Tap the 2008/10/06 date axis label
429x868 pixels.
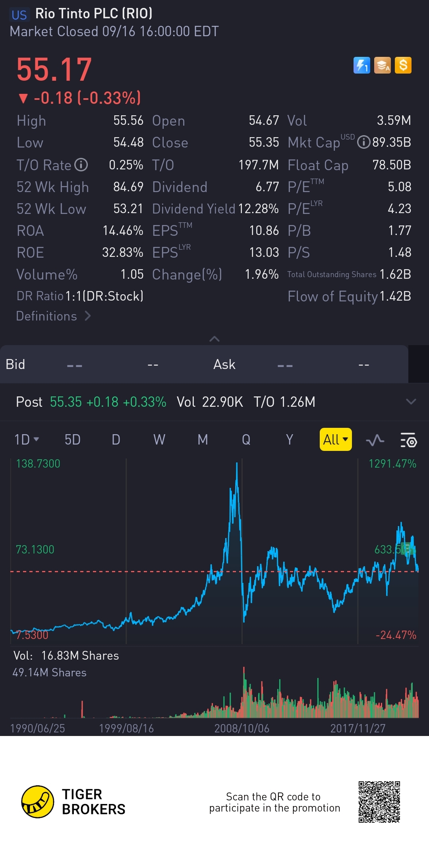point(242,728)
